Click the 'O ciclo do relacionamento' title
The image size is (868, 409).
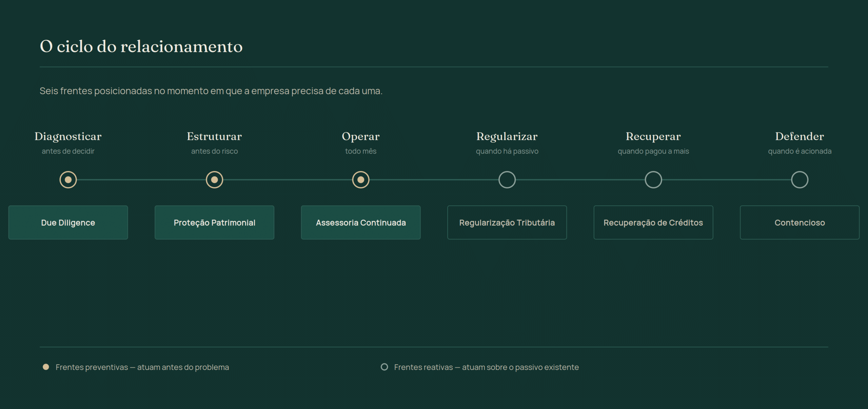pos(141,46)
